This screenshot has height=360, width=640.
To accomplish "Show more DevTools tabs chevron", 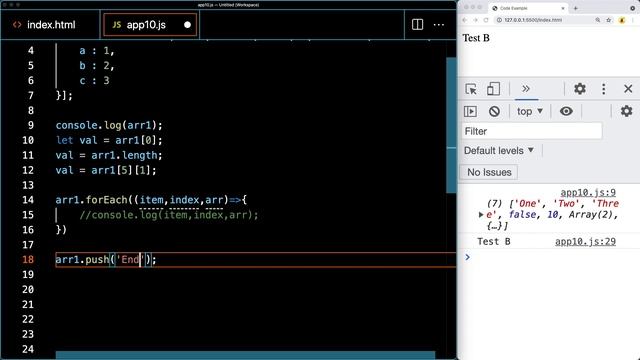I will coord(526,89).
